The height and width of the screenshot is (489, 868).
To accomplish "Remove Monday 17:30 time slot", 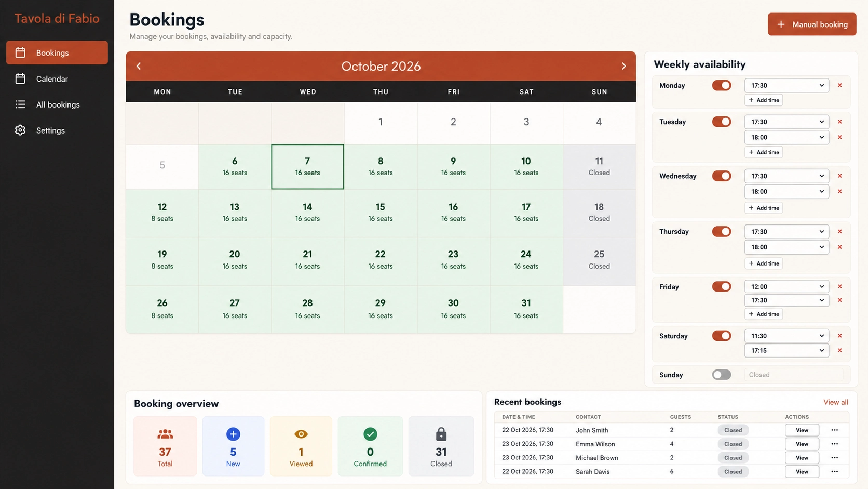I will pos(839,85).
